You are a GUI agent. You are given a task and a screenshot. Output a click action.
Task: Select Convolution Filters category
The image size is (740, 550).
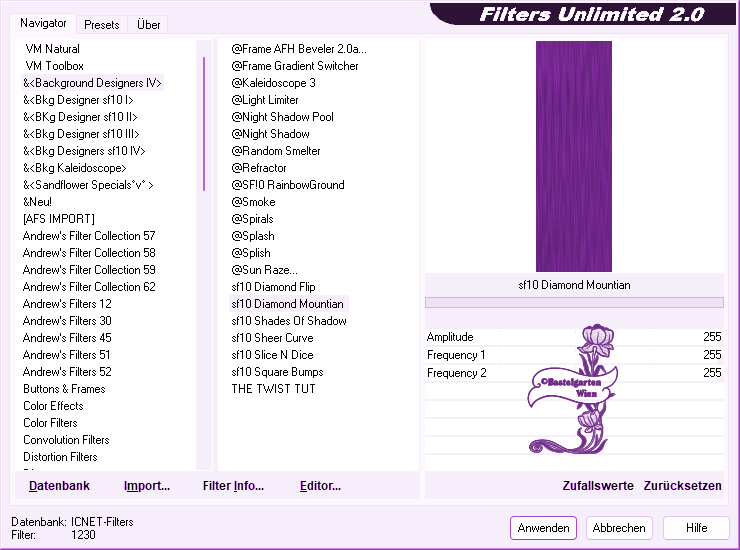pos(66,440)
